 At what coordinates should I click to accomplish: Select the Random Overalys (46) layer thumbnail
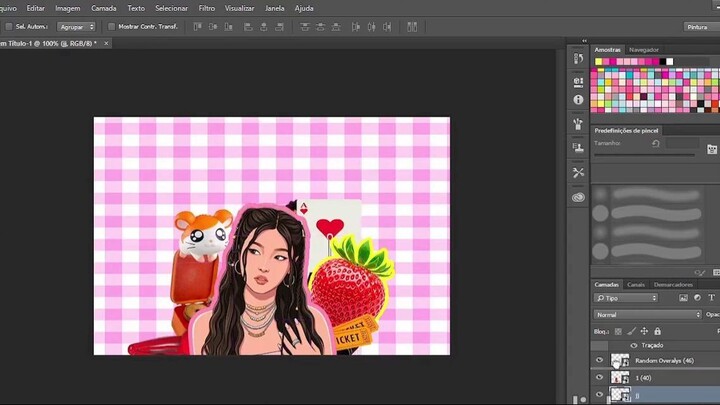pyautogui.click(x=620, y=360)
